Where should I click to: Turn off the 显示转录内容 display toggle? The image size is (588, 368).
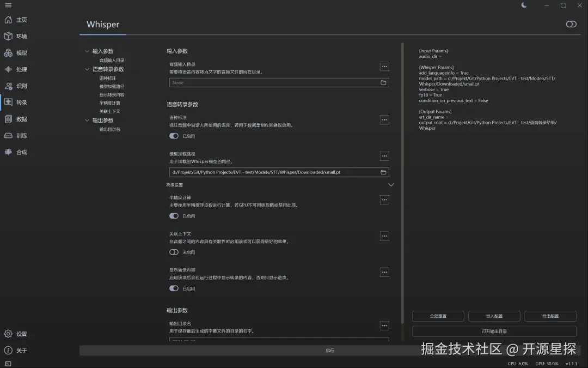point(173,288)
